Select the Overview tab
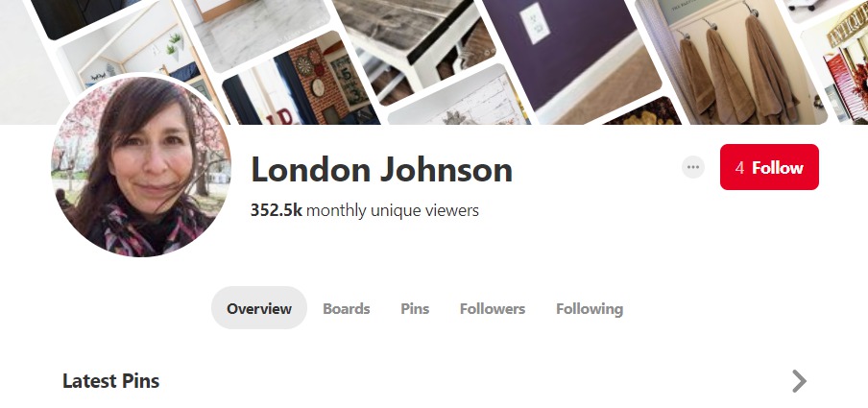 coord(259,308)
